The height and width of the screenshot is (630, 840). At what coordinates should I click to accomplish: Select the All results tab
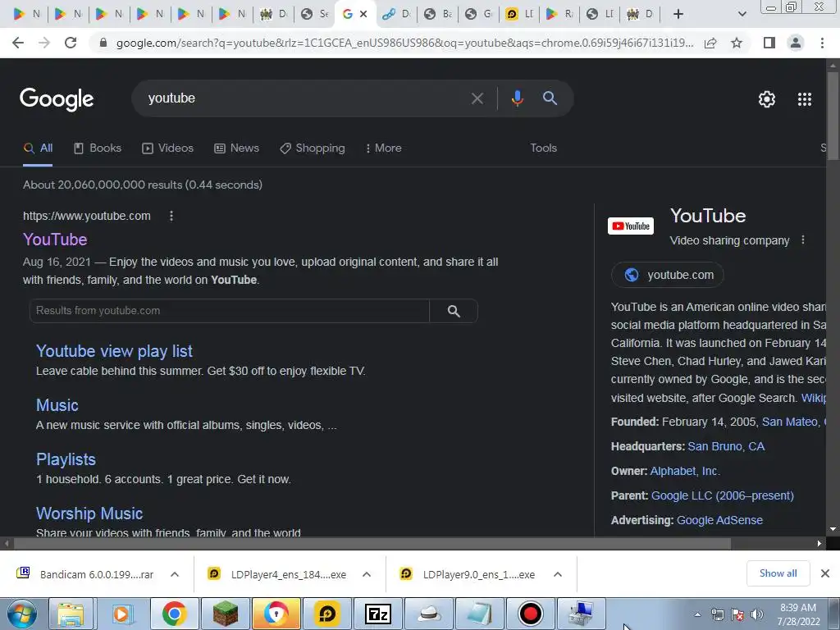tap(38, 148)
